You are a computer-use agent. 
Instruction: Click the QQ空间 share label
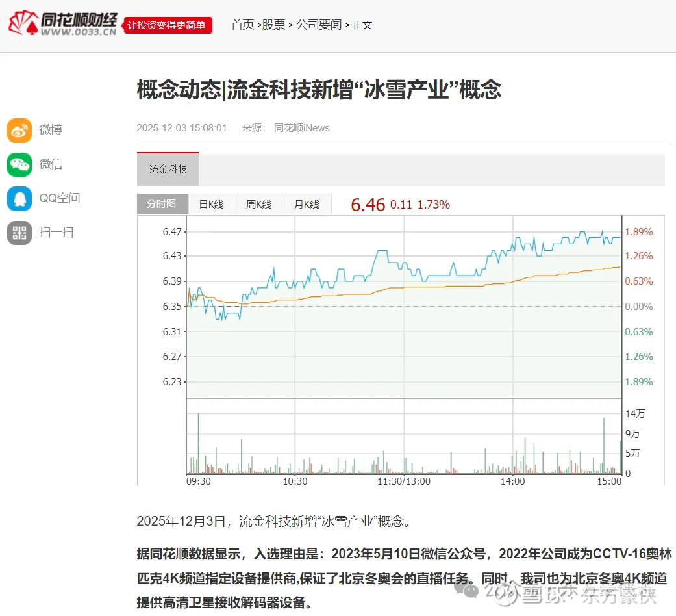coord(60,198)
